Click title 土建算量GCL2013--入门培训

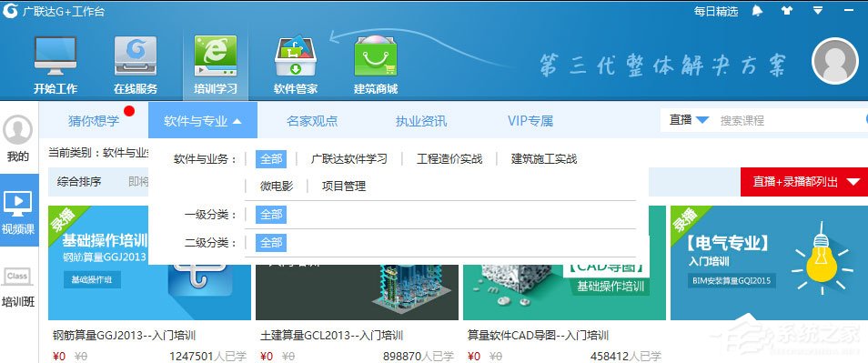pyautogui.click(x=331, y=336)
